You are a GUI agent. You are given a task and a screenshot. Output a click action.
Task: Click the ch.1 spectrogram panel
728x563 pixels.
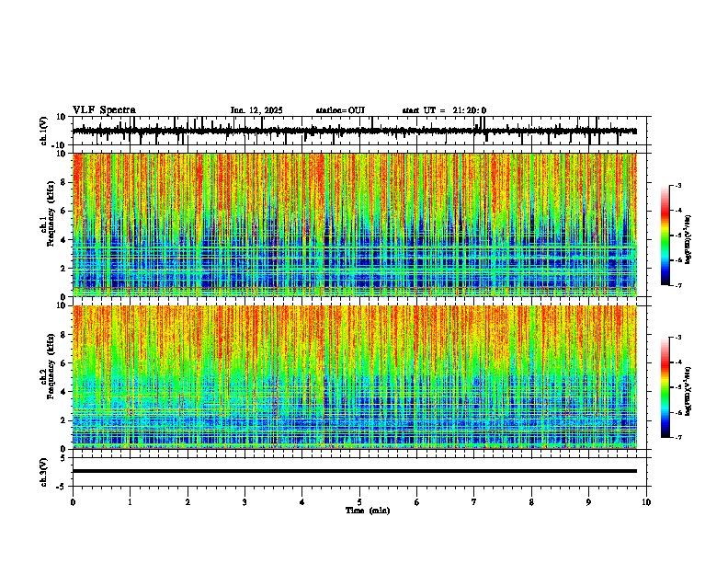(x=355, y=224)
